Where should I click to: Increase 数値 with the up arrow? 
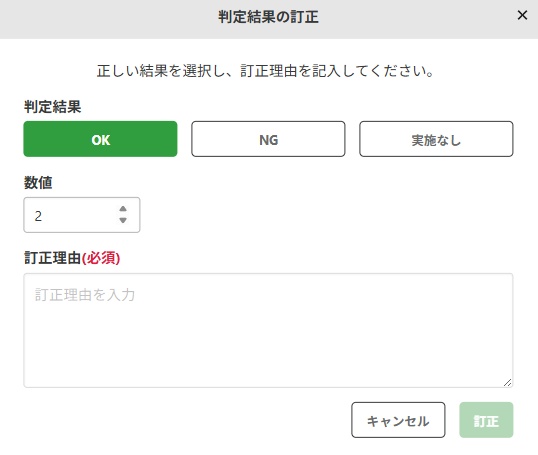pyautogui.click(x=123, y=209)
